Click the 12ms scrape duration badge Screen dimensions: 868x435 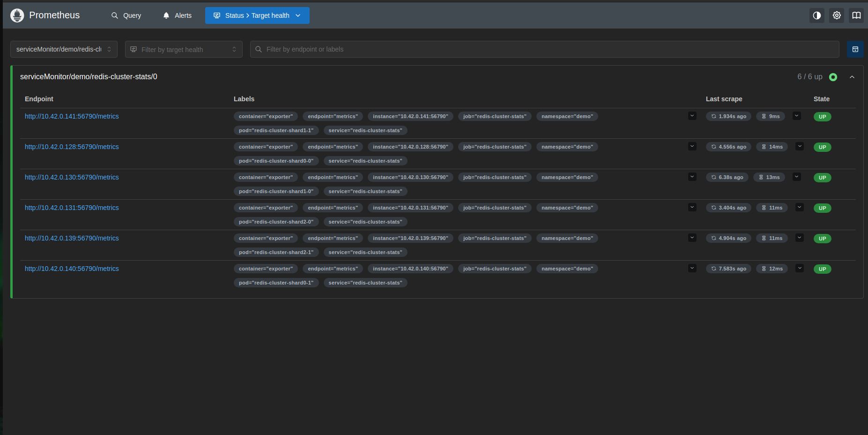(x=772, y=269)
